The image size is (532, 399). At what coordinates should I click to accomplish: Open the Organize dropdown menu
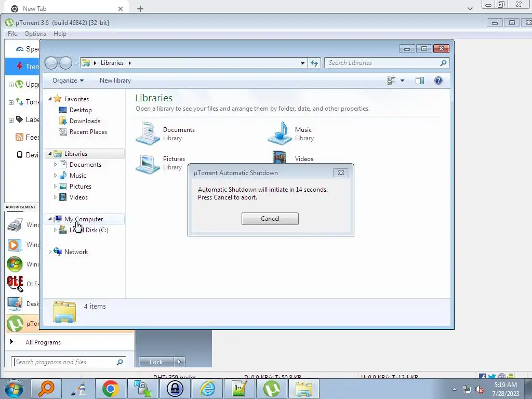click(68, 81)
